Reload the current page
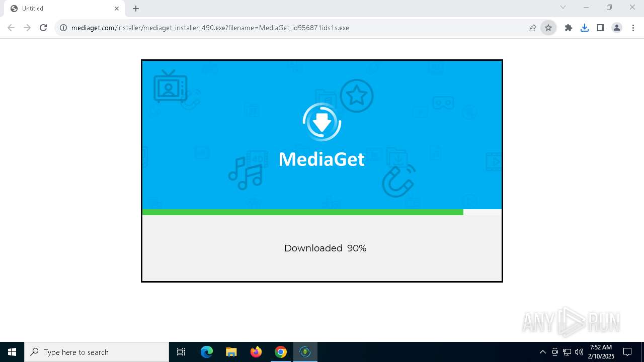This screenshot has width=644, height=362. coord(43,28)
